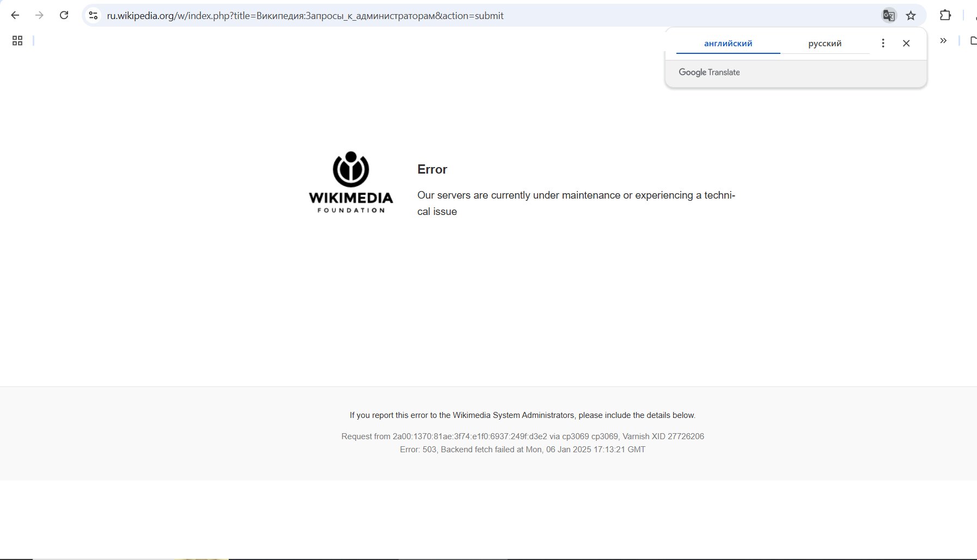The width and height of the screenshot is (977, 560).
Task: Reload the Wikipedia error page
Action: [64, 15]
